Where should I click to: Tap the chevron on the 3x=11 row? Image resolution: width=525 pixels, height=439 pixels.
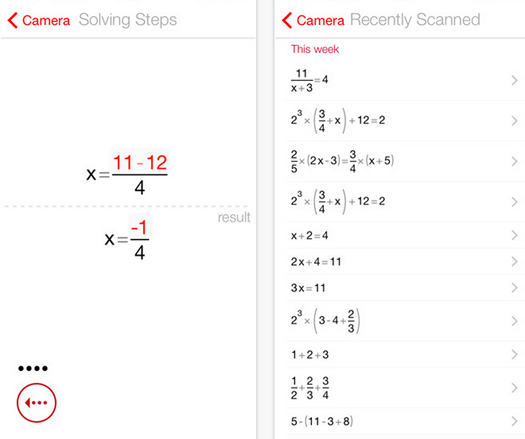tap(515, 288)
